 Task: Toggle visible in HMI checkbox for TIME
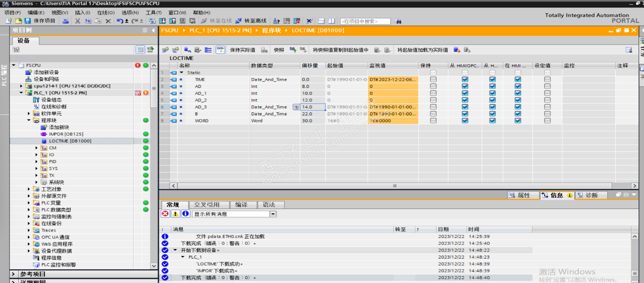[518, 80]
